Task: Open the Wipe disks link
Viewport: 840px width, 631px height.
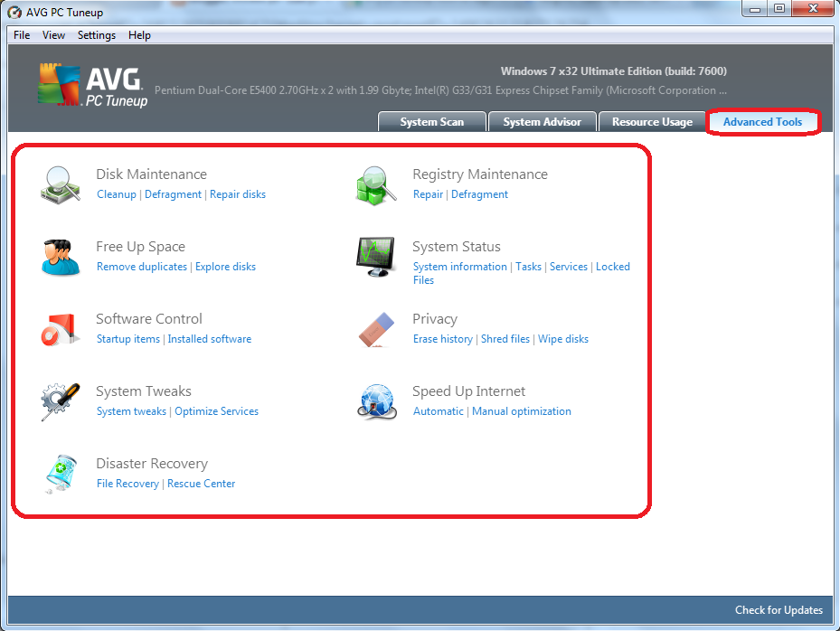Action: point(563,339)
